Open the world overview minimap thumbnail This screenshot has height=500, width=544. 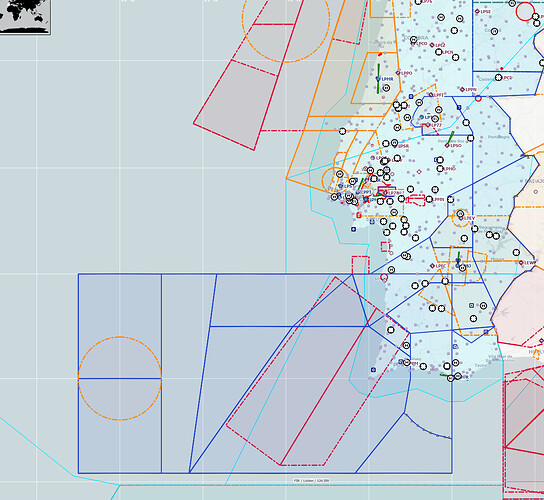(x=25, y=17)
